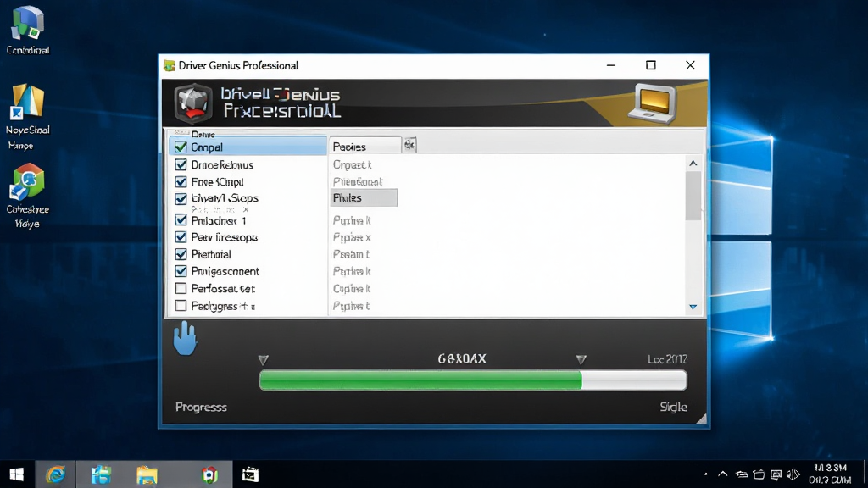868x488 pixels.
Task: Click the vertical scrollbar thumb
Action: click(x=693, y=196)
